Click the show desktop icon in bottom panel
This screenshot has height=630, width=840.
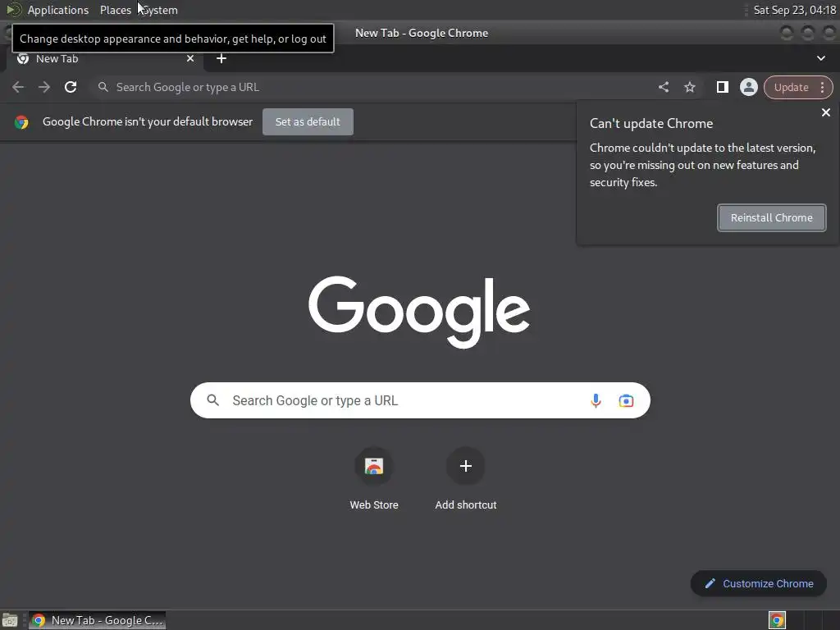click(x=10, y=620)
